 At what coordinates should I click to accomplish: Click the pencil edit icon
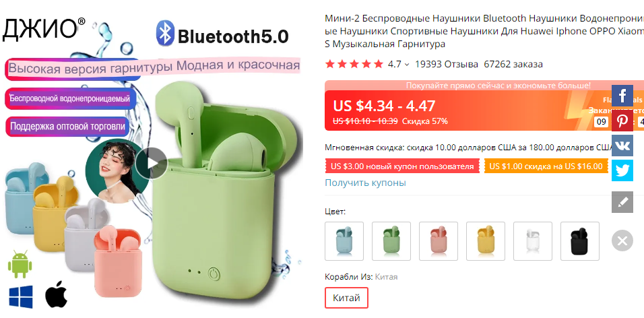click(622, 202)
